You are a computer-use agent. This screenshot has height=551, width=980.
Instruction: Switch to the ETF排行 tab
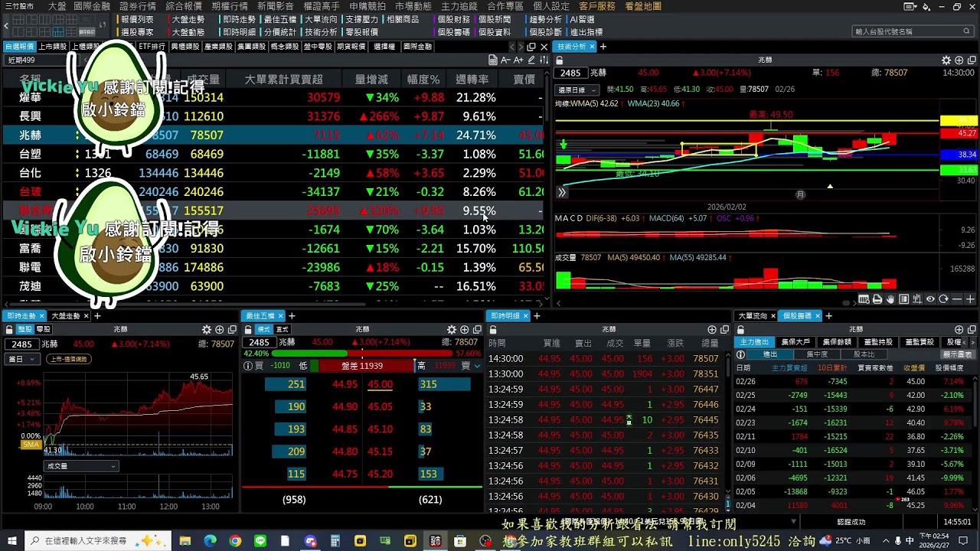[152, 47]
